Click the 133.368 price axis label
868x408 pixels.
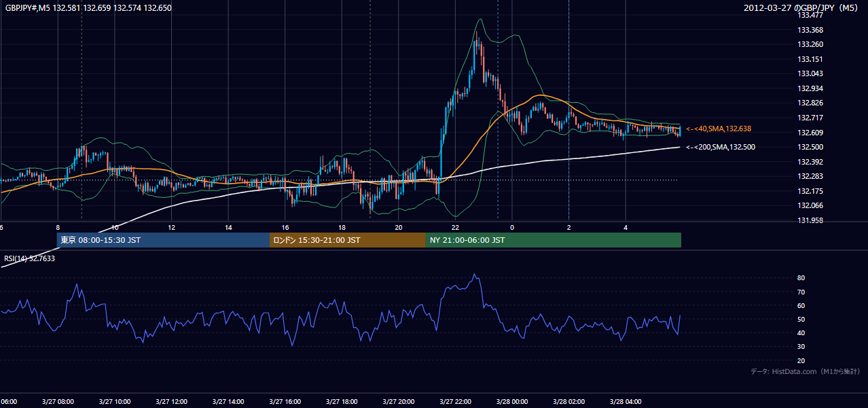point(810,30)
